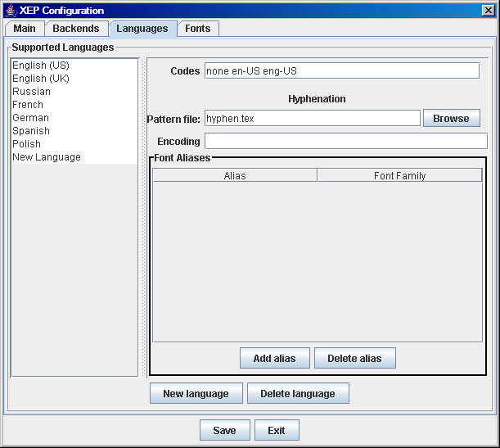
Task: Browse for a hyphenation pattern file
Action: point(452,119)
